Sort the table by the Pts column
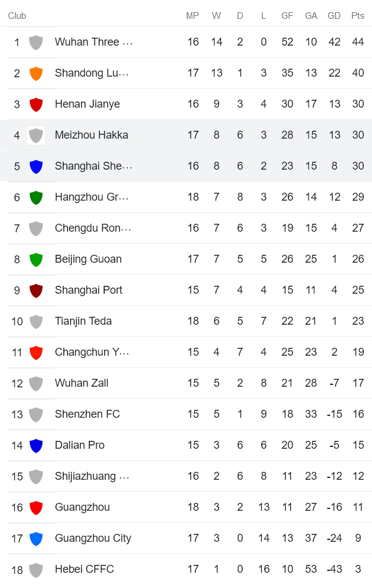The image size is (372, 588). point(356,15)
